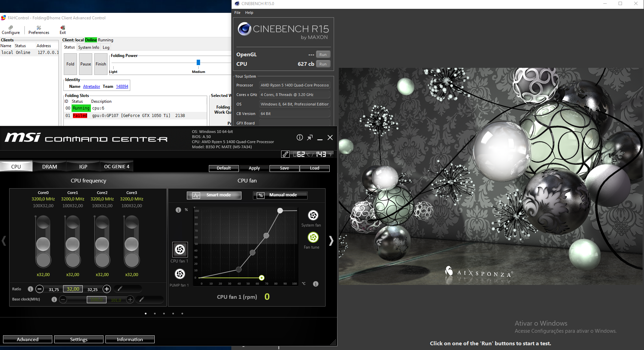Switch to the DRAM tab

click(50, 167)
